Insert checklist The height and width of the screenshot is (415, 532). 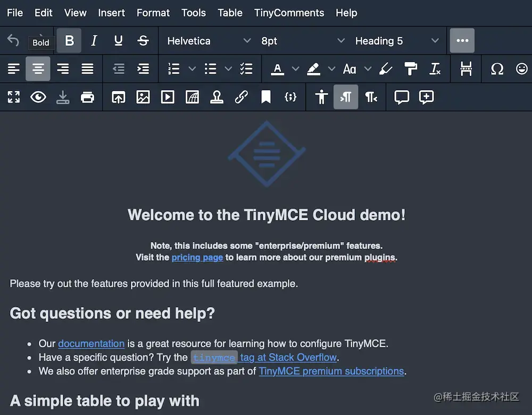coord(246,69)
